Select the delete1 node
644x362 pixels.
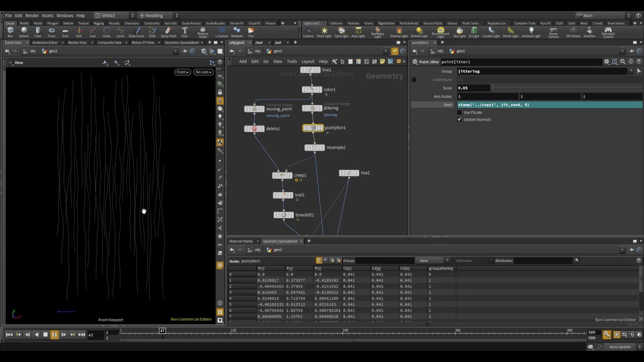(254, 129)
